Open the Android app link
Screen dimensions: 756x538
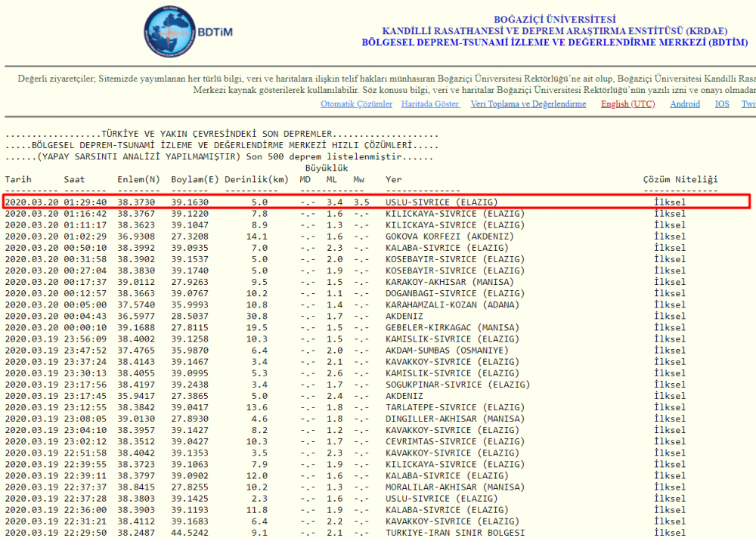pos(685,104)
